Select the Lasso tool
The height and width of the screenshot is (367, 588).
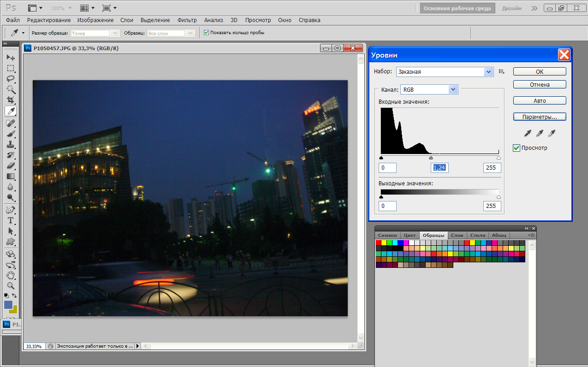[x=11, y=79]
